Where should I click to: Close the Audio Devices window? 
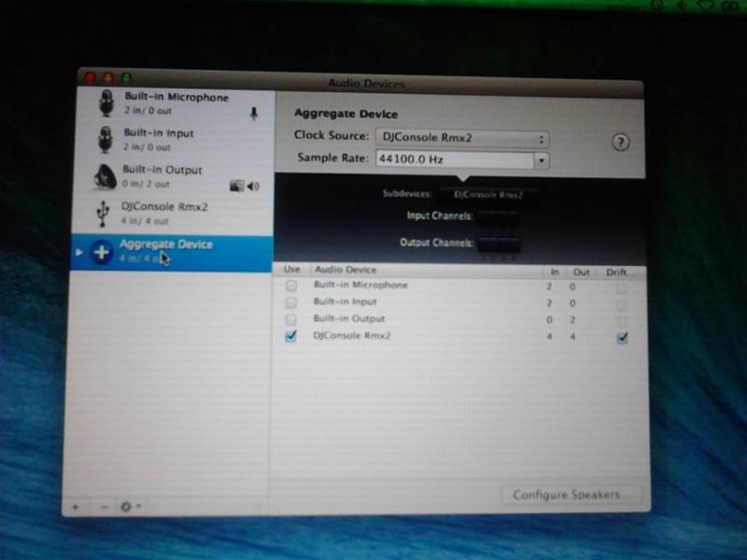(90, 77)
